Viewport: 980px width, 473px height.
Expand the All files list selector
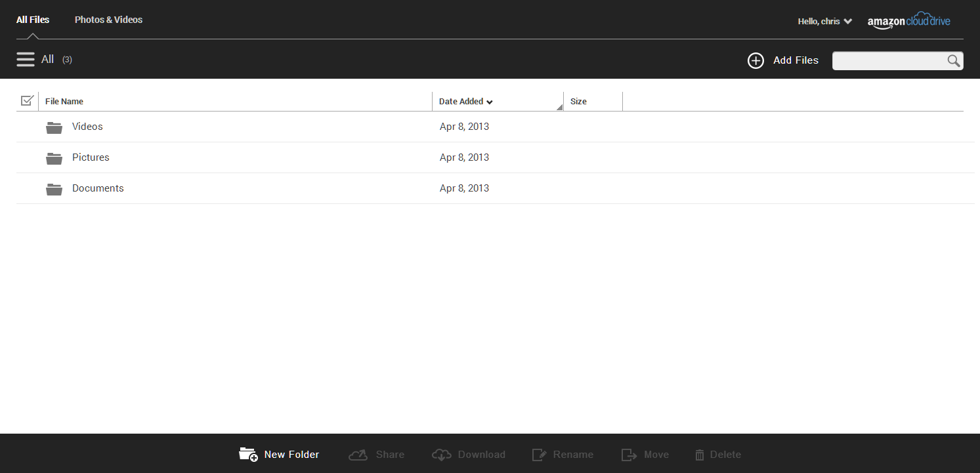coord(47,59)
